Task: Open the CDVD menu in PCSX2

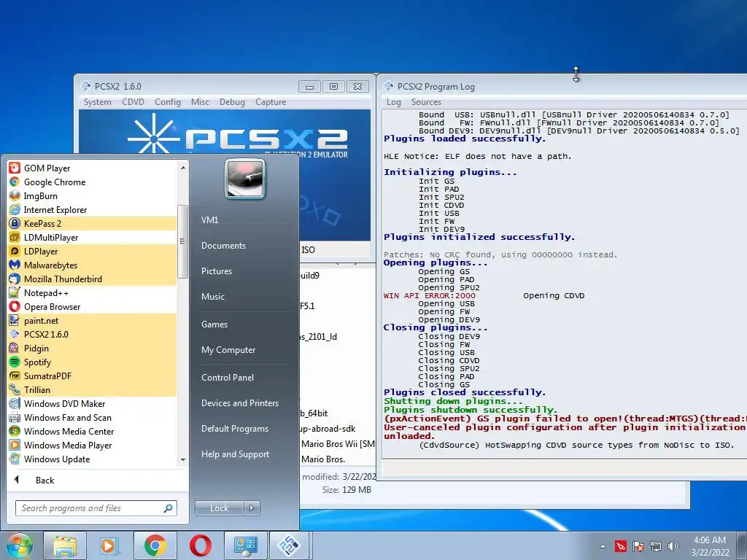Action: click(133, 102)
